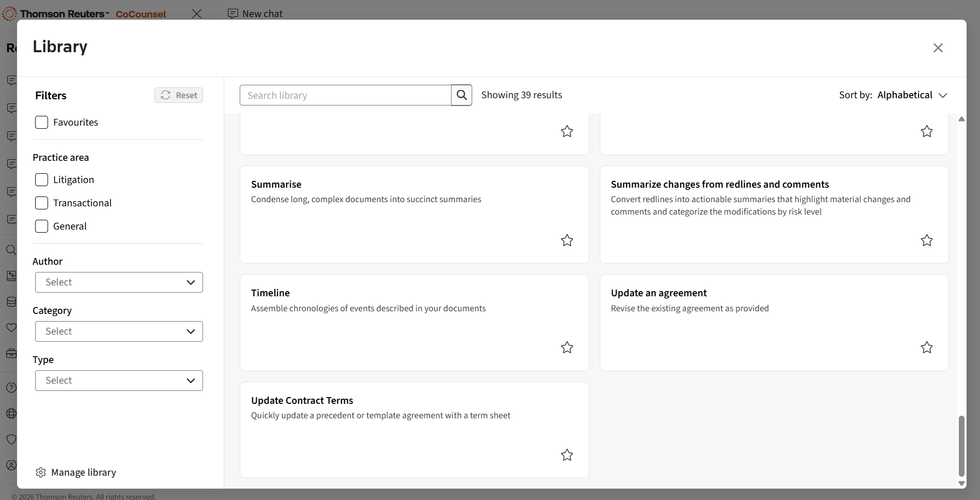980x500 pixels.
Task: Close the Library dialog
Action: 938,48
